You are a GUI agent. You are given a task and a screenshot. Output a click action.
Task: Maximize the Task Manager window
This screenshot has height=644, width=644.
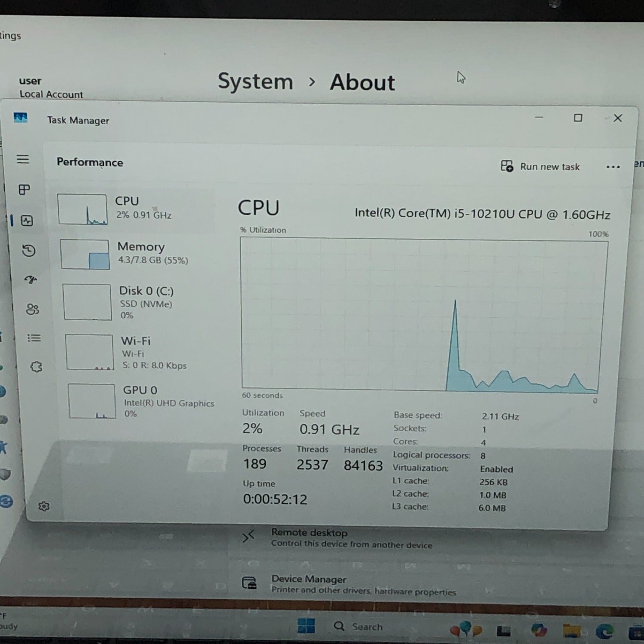(x=578, y=118)
